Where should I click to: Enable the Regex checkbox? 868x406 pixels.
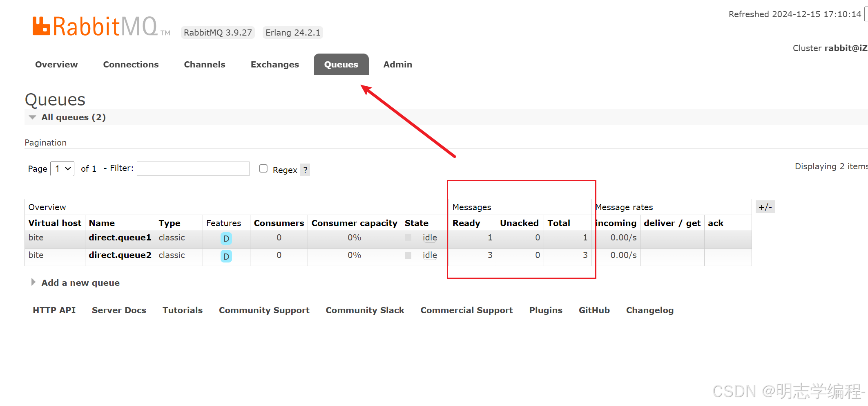(x=263, y=168)
